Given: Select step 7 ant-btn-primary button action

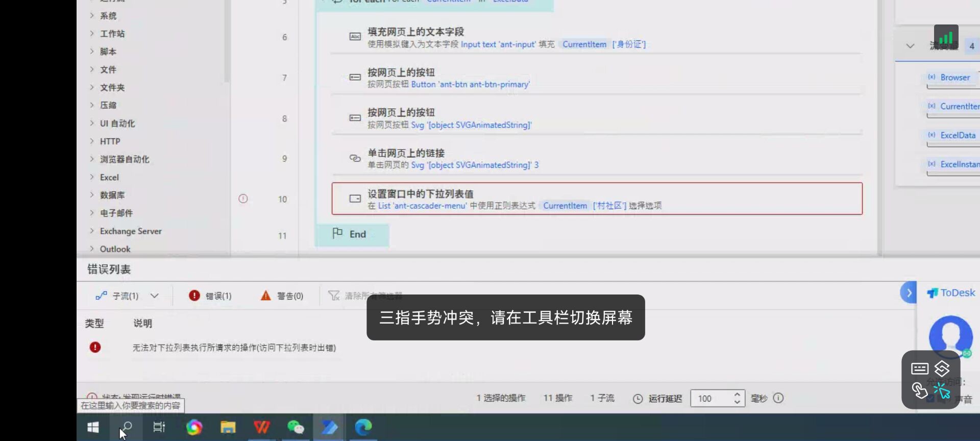Looking at the screenshot, I should coord(597,78).
